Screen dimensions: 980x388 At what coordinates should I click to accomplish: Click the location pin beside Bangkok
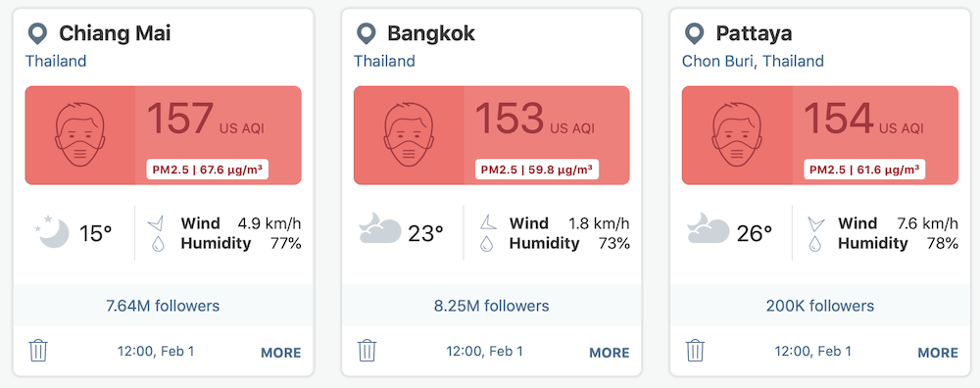(367, 33)
